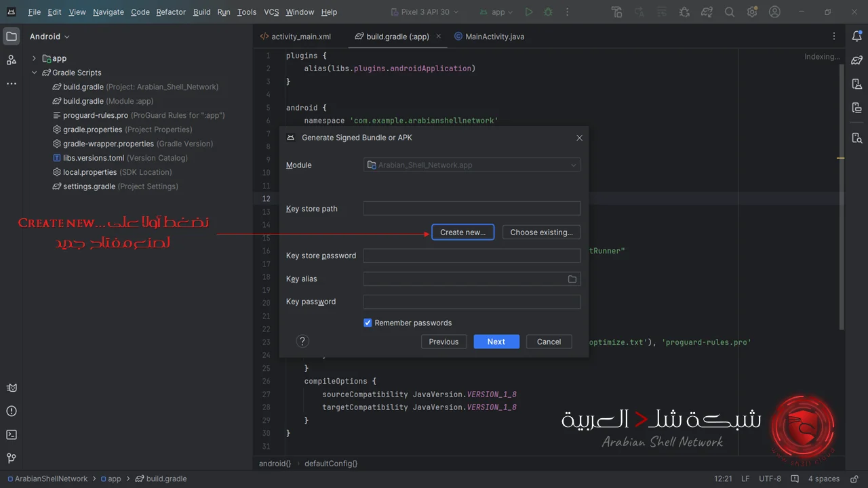Open gradle-wrapper.properties in project tree
This screenshot has height=488, width=868.
133,144
